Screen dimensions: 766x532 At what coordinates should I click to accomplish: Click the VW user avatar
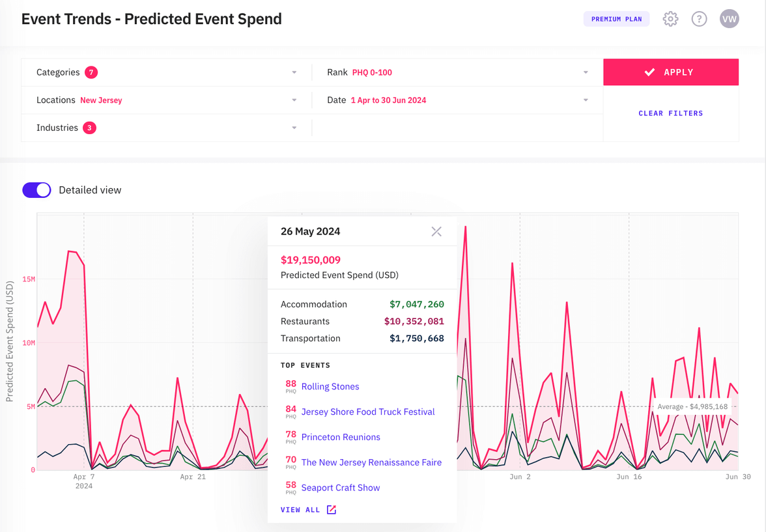[x=729, y=19]
